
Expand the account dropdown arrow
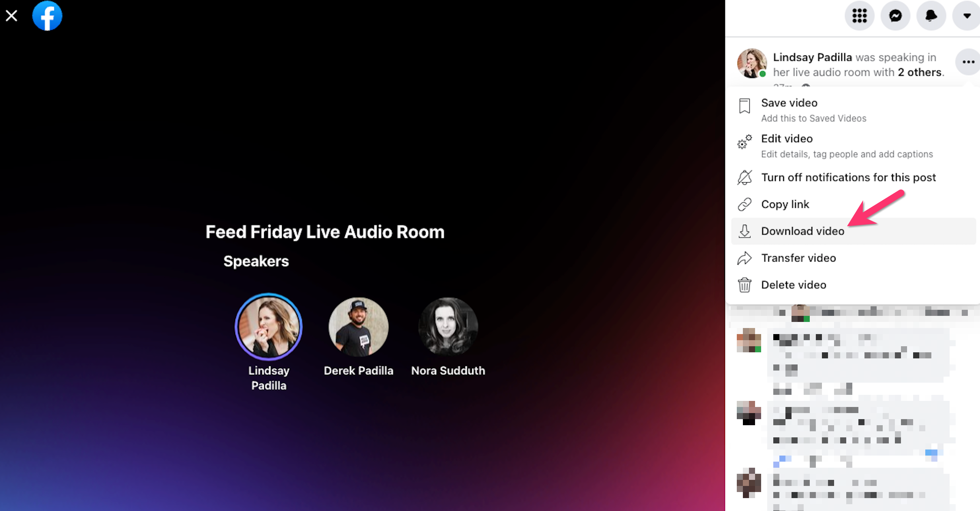coord(966,16)
